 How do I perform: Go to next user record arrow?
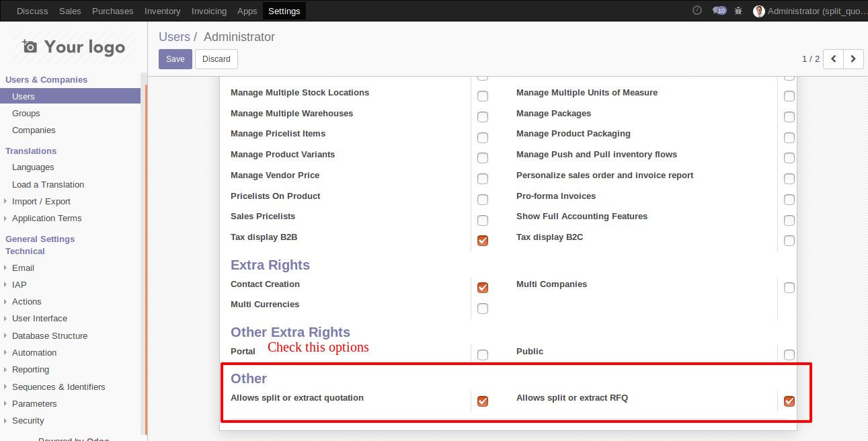coord(854,59)
